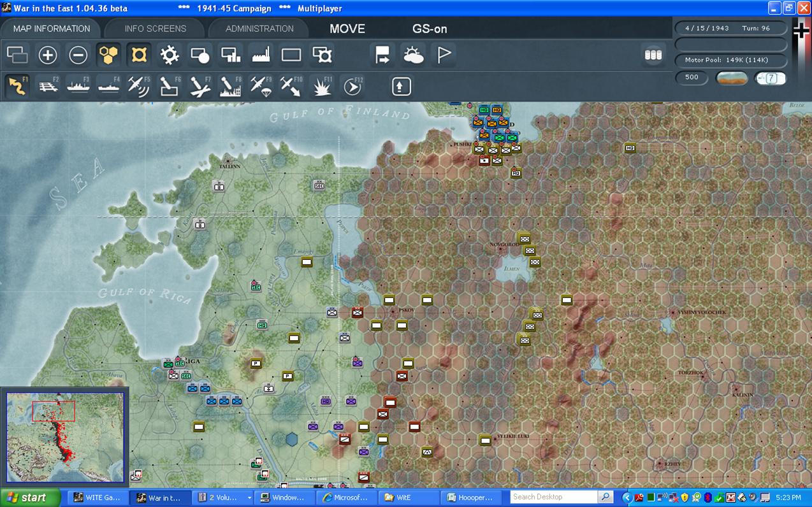Toggle the yellow hexagon grid display
This screenshot has height=507, width=812.
click(x=109, y=55)
